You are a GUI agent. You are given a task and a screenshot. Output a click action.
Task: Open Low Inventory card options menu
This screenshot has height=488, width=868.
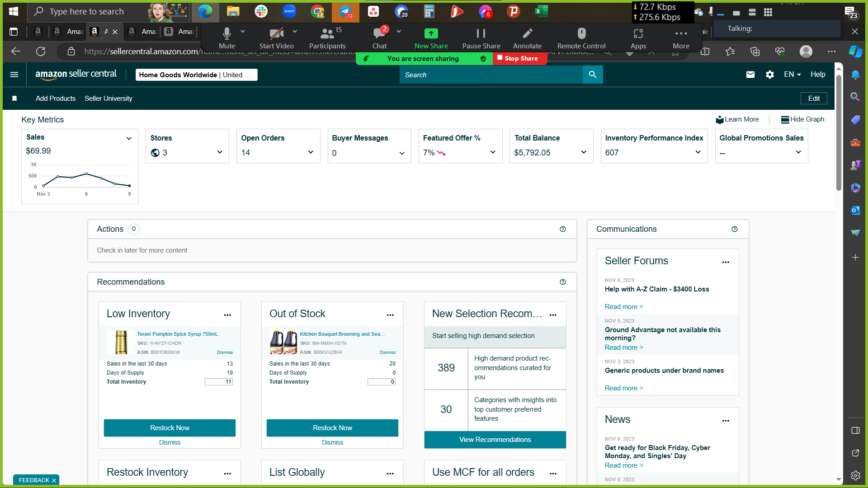tap(227, 315)
